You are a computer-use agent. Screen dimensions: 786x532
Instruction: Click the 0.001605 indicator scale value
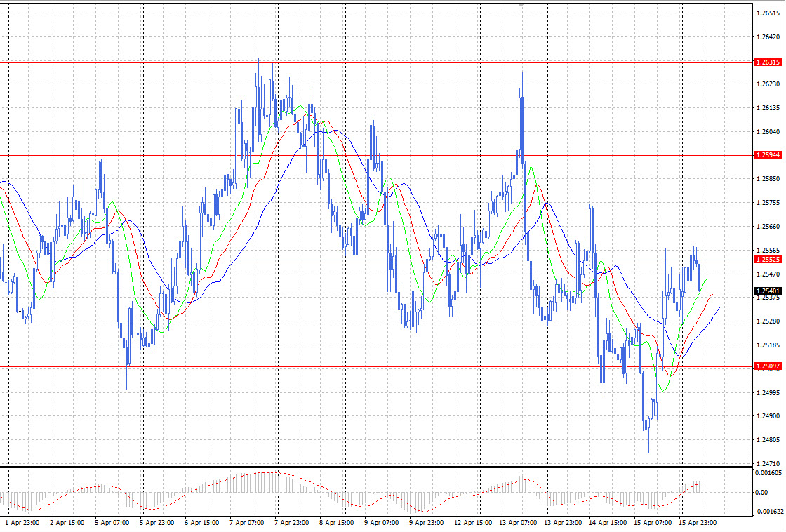coord(768,473)
